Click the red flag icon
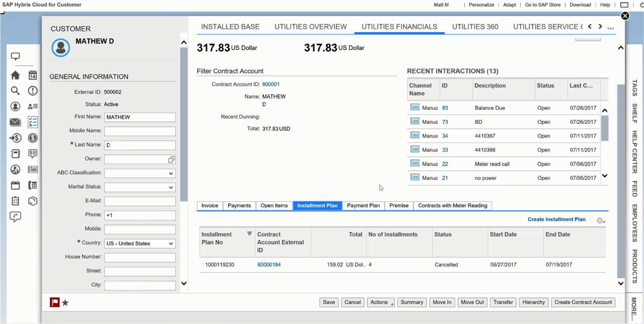The width and height of the screenshot is (644, 324). [55, 302]
